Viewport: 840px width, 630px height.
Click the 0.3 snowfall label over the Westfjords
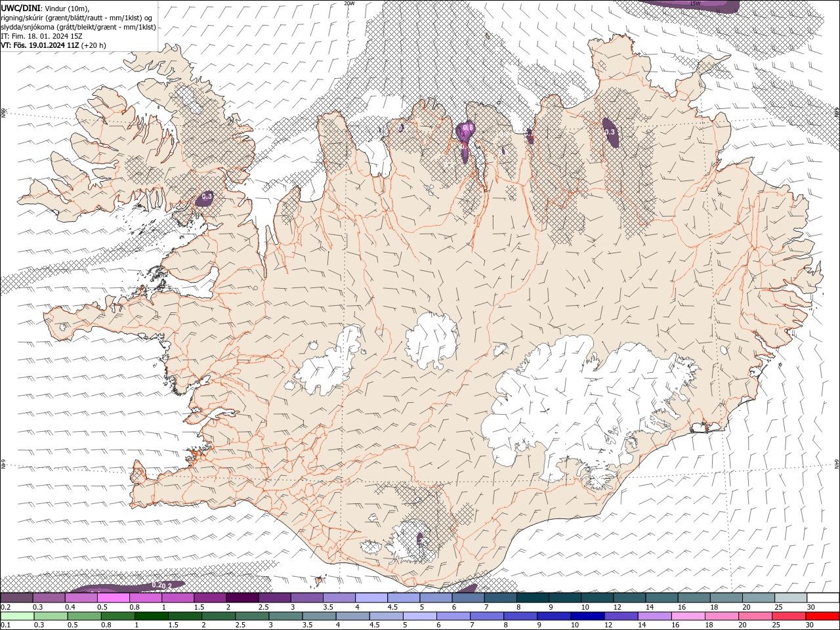[207, 196]
